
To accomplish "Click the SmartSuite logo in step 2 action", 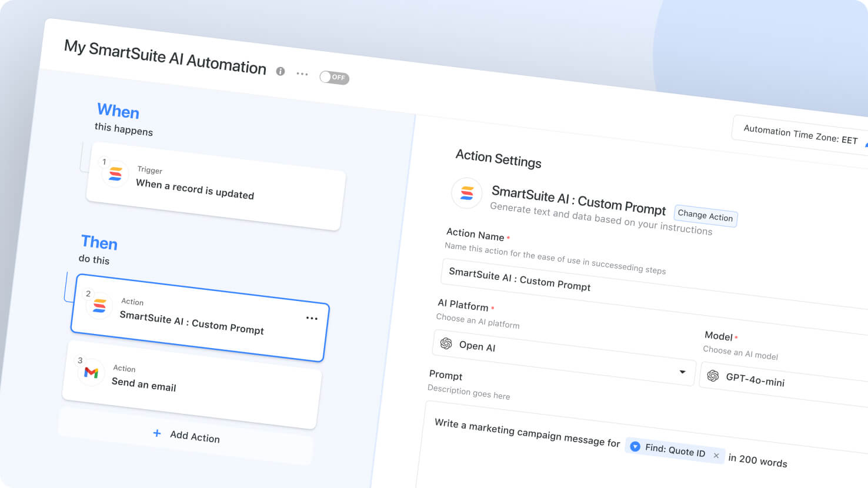I will 100,306.
